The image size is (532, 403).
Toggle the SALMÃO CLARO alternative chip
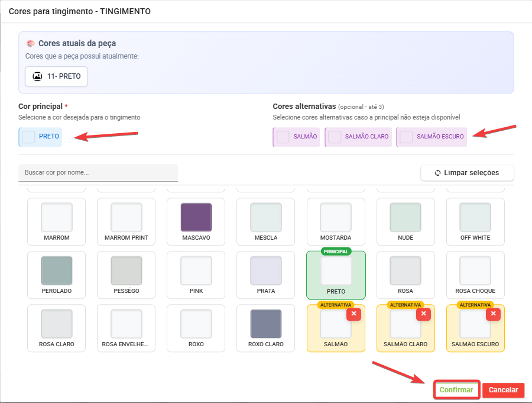359,137
